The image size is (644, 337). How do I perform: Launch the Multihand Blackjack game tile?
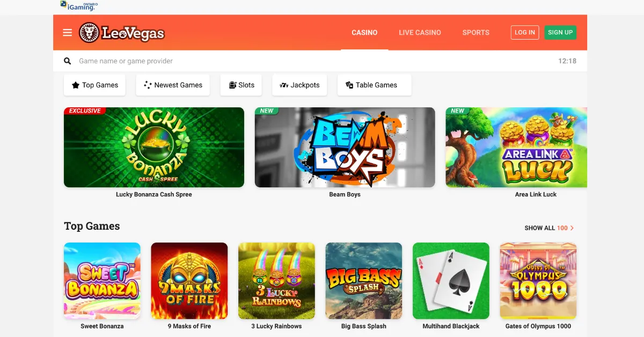point(451,281)
